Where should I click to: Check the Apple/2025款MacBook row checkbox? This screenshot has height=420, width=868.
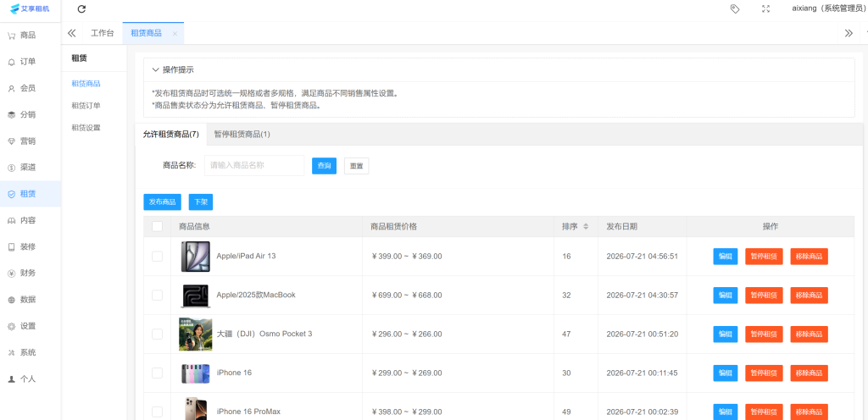[x=157, y=296]
